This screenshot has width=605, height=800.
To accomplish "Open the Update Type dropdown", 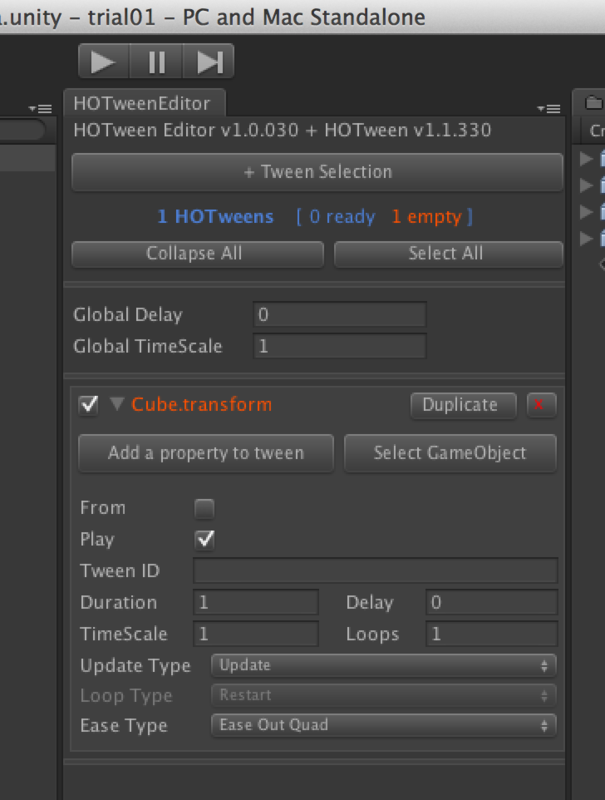I will coord(384,665).
